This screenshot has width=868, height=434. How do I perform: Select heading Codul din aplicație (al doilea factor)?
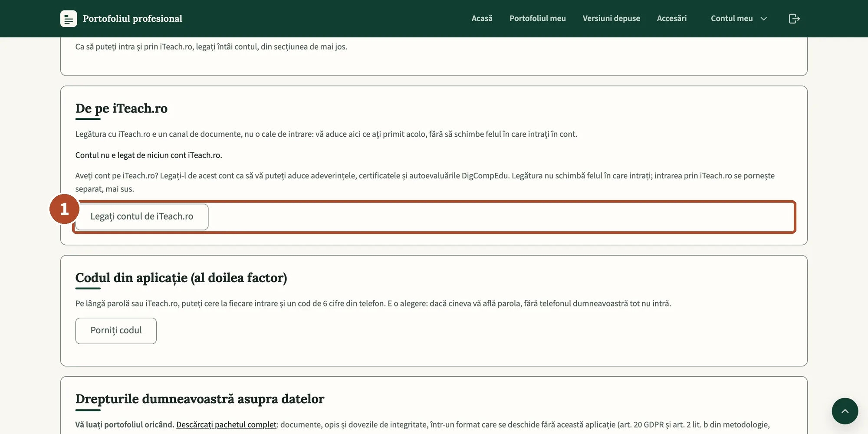pos(181,278)
